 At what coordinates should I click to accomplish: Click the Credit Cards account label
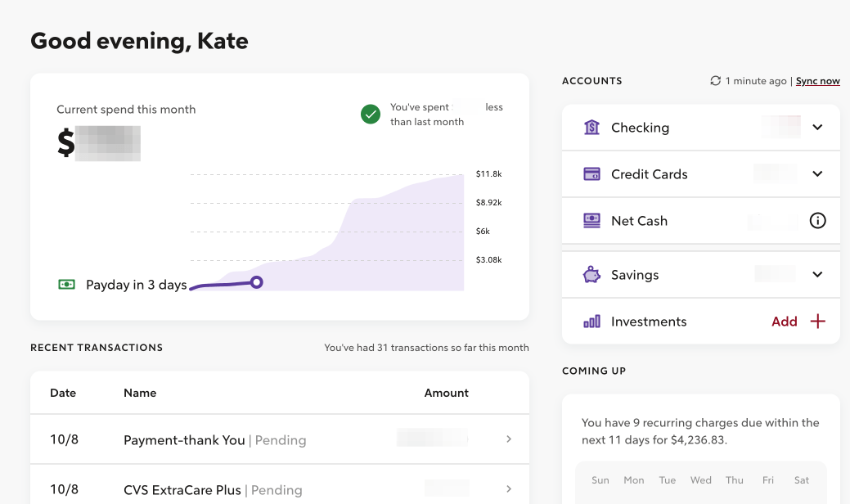[650, 174]
